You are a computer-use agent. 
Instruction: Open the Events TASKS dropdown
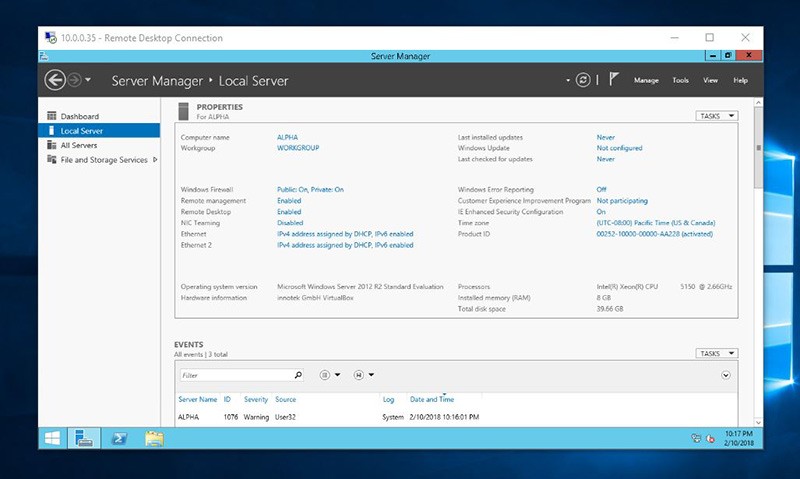tap(716, 353)
